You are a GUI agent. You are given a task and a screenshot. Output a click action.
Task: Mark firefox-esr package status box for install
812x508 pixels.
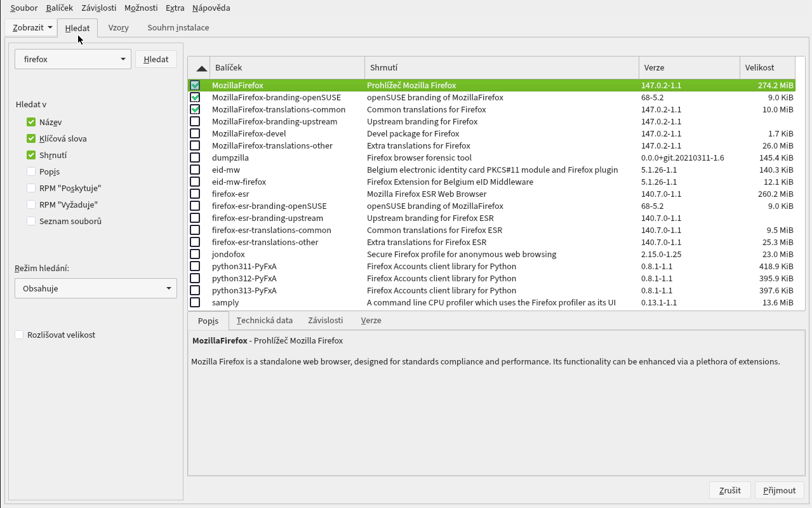pos(195,194)
